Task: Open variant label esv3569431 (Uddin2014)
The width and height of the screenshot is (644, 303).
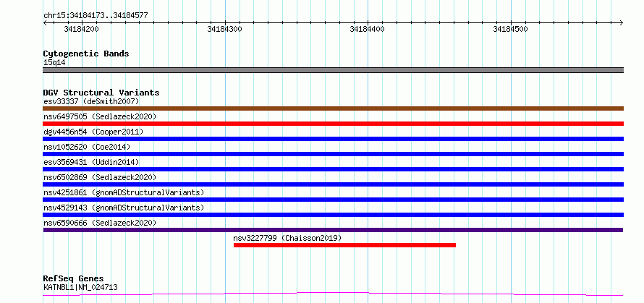Action: coord(91,162)
